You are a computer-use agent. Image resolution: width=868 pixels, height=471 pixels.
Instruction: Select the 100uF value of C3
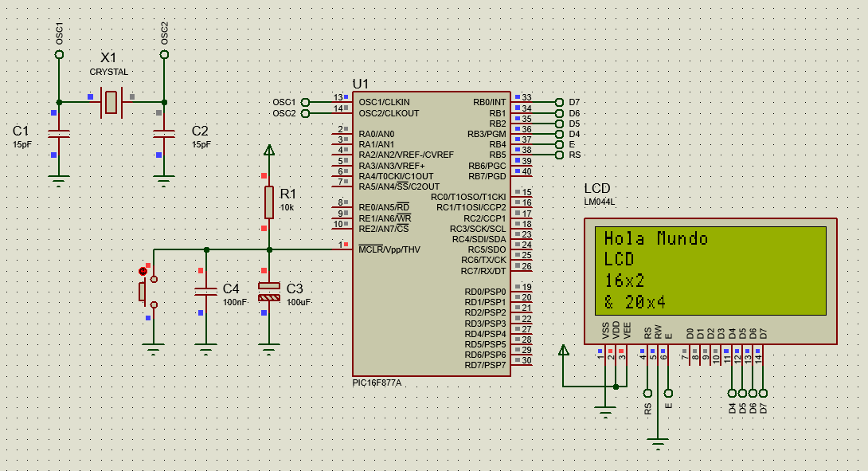[x=299, y=303]
